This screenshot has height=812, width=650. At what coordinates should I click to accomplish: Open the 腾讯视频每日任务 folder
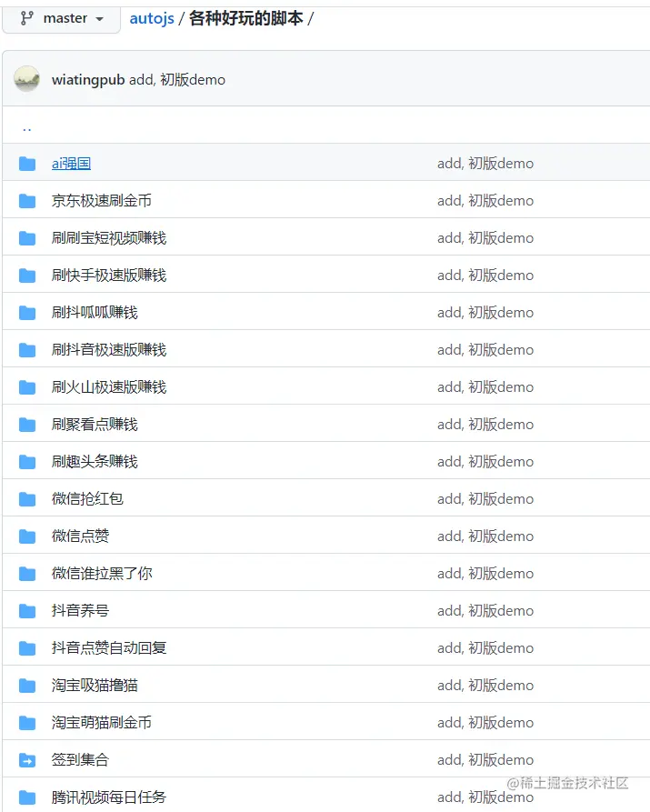pos(109,797)
